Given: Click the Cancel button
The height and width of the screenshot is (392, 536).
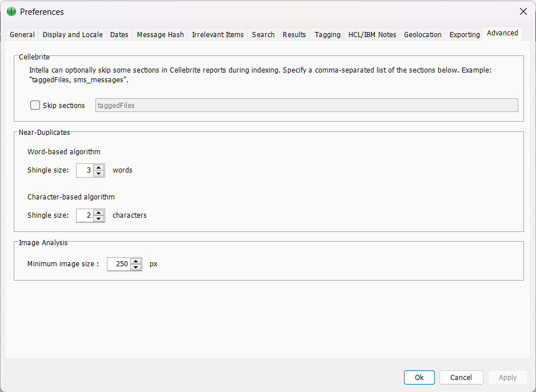Looking at the screenshot, I should pos(461,377).
